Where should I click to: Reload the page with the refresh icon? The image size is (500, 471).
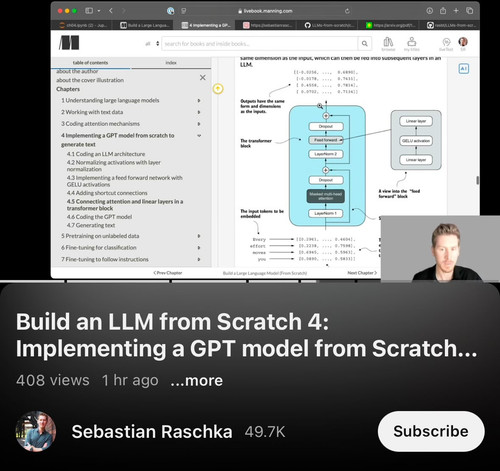click(347, 11)
